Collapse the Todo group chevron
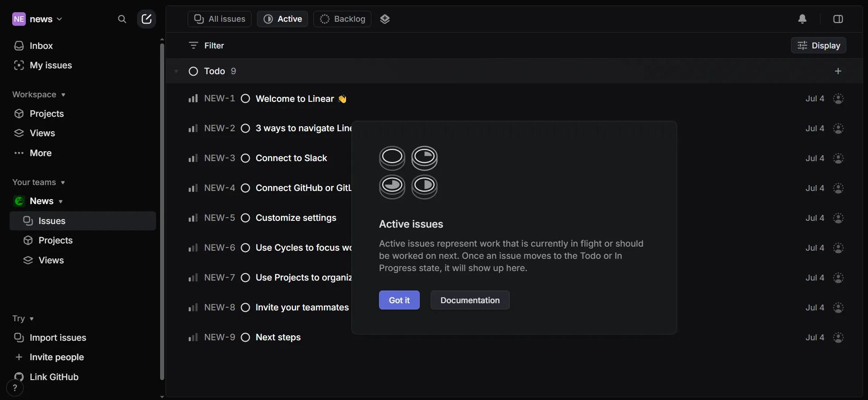Image resolution: width=868 pixels, height=400 pixels. [176, 71]
